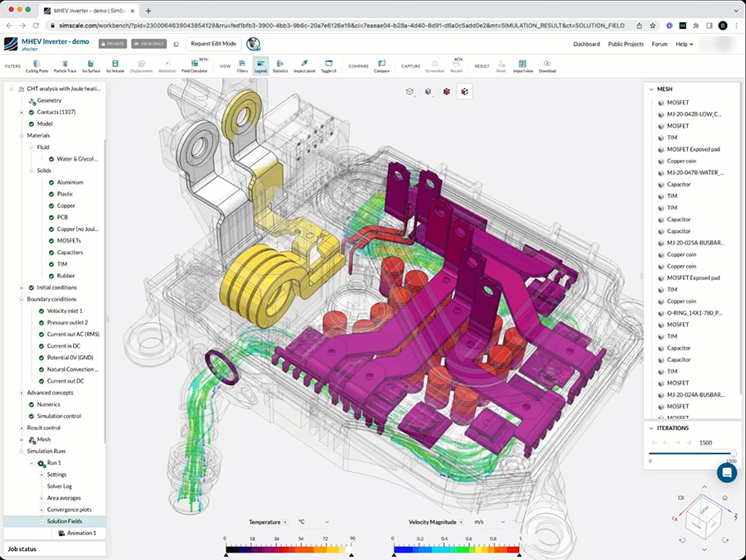Start Record capture tool

point(456,66)
